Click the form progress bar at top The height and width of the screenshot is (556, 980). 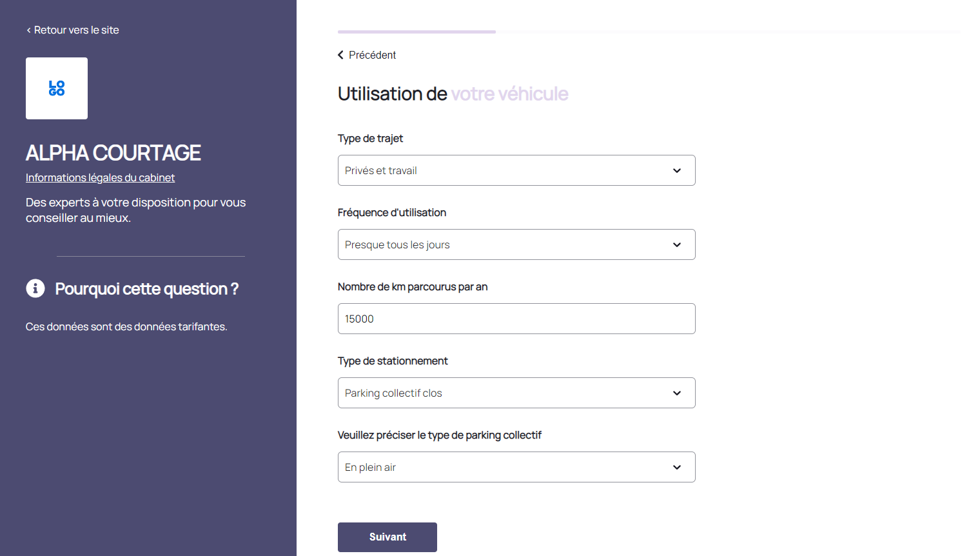point(648,32)
